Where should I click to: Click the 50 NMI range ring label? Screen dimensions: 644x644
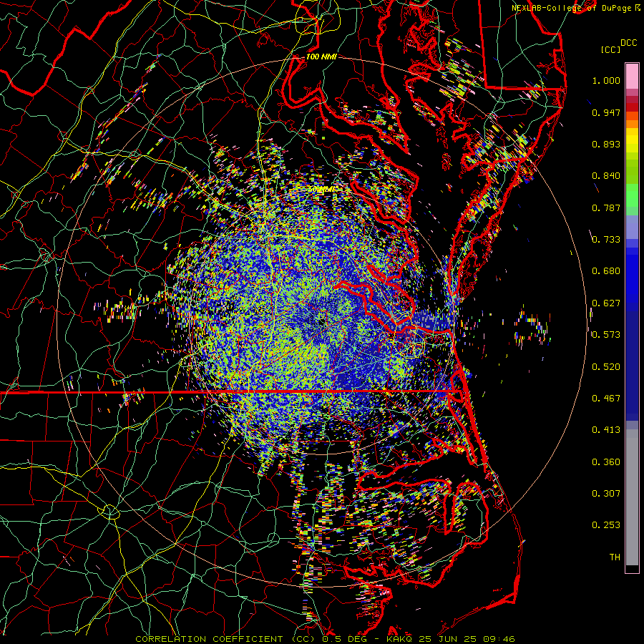(322, 190)
